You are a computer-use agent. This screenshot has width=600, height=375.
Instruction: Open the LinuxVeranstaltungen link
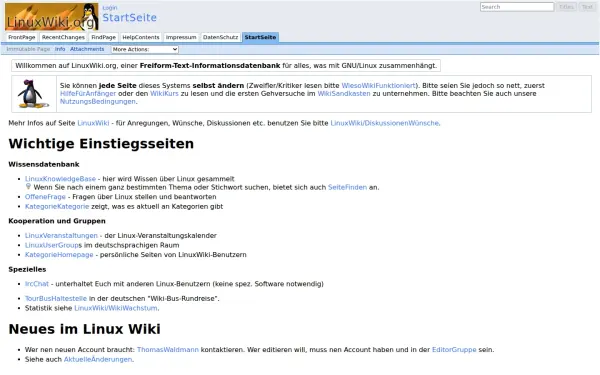pos(62,235)
